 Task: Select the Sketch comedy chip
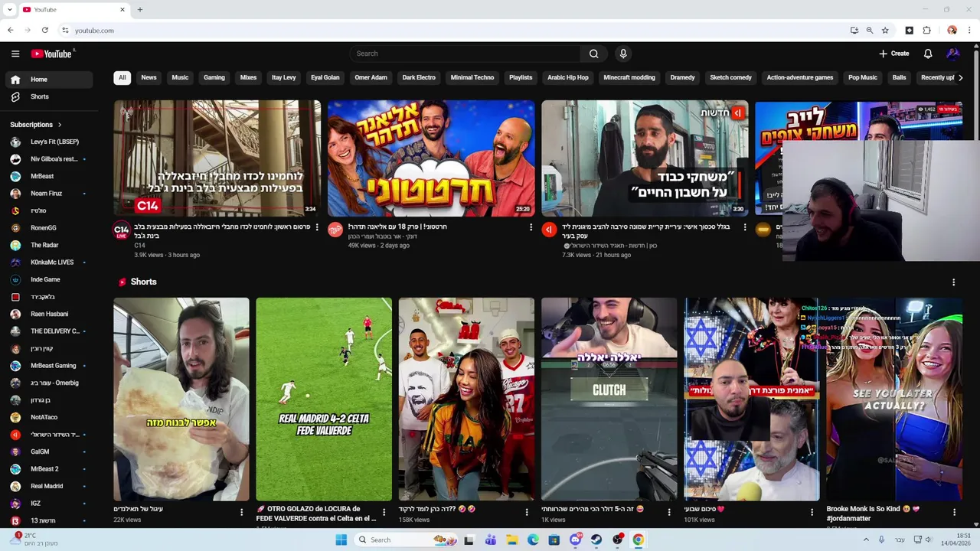(730, 77)
